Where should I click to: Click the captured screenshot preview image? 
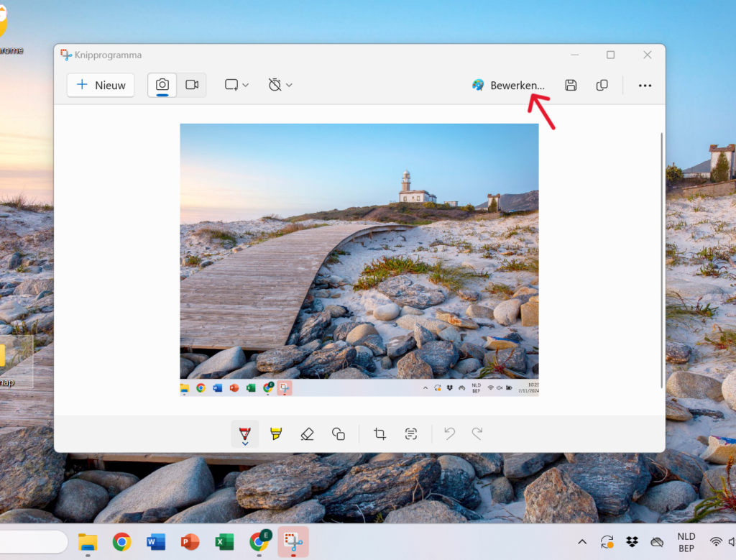359,259
